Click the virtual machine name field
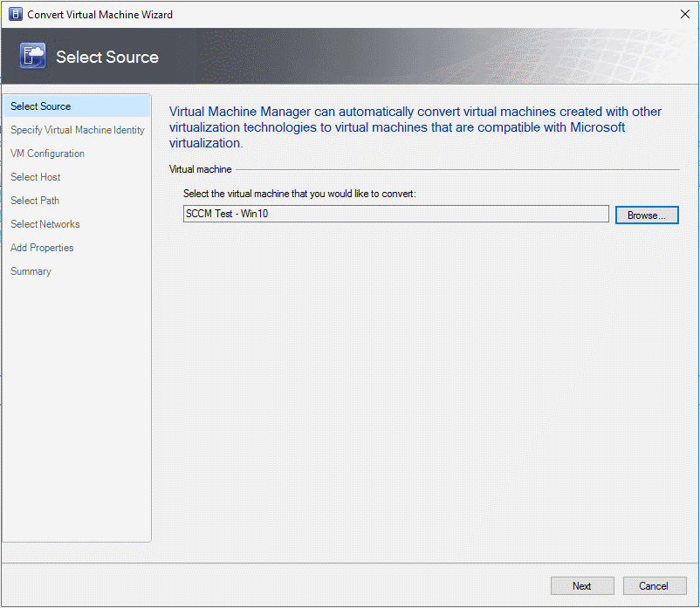Image resolution: width=700 pixels, height=608 pixels. tap(396, 214)
